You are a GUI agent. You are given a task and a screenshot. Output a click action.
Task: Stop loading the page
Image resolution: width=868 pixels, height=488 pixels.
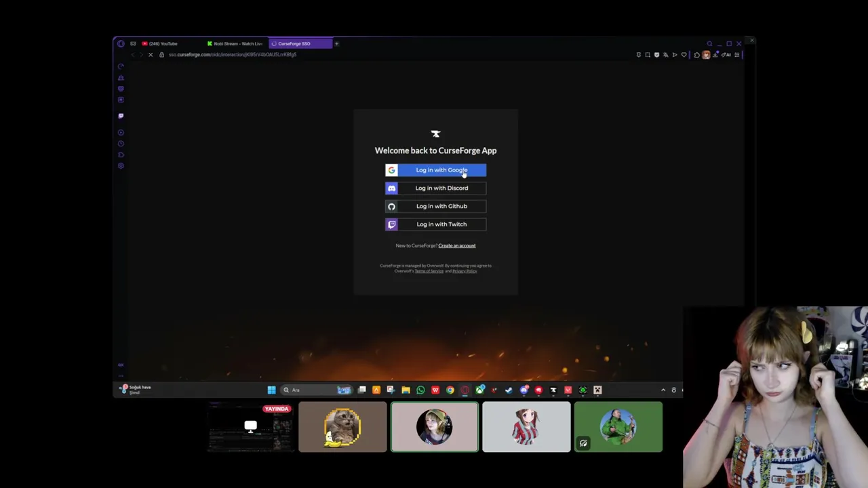(x=151, y=55)
